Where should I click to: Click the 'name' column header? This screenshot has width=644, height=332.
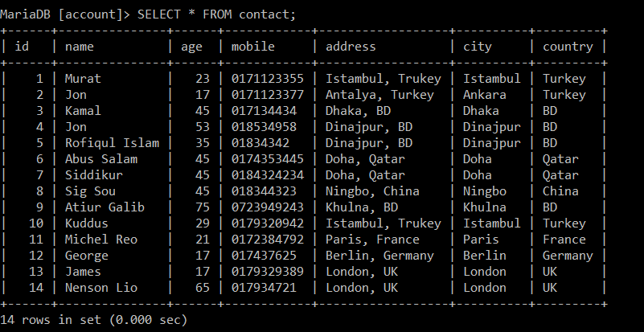pyautogui.click(x=80, y=47)
